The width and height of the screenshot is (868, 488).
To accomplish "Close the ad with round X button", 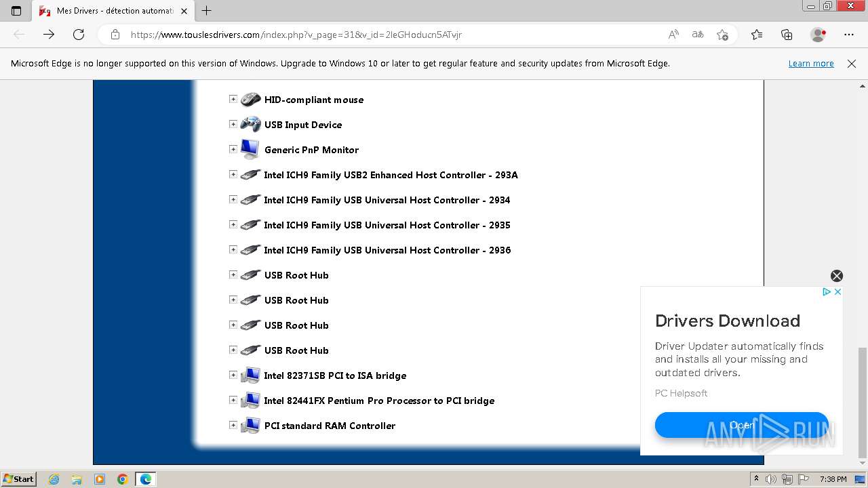I will 837,276.
